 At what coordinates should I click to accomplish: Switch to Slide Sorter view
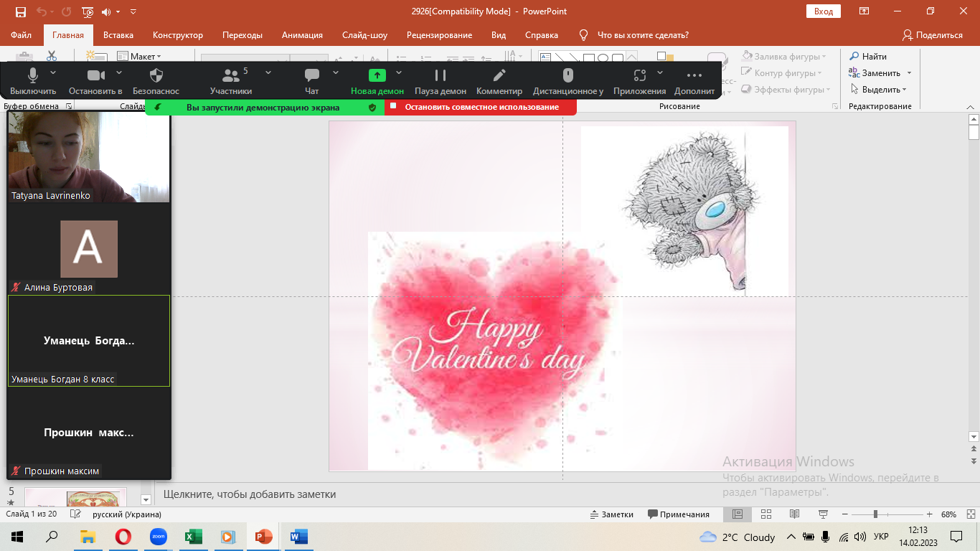click(765, 514)
